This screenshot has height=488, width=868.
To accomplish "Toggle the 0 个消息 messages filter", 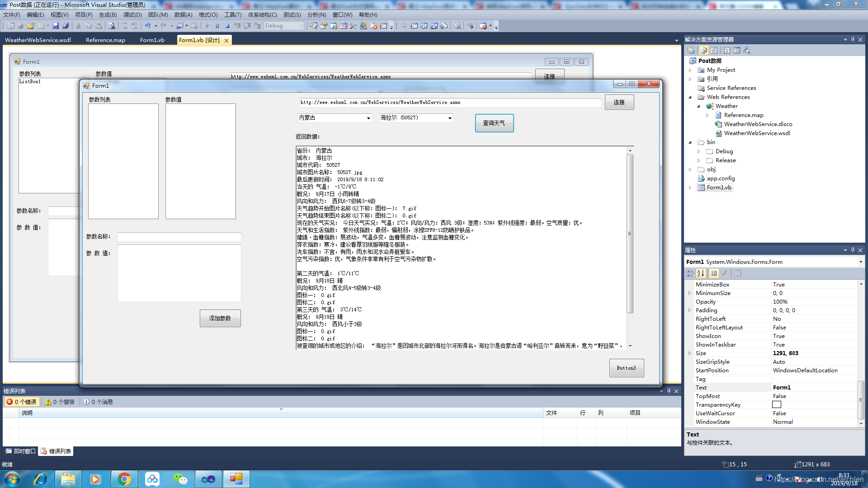I will (x=98, y=402).
